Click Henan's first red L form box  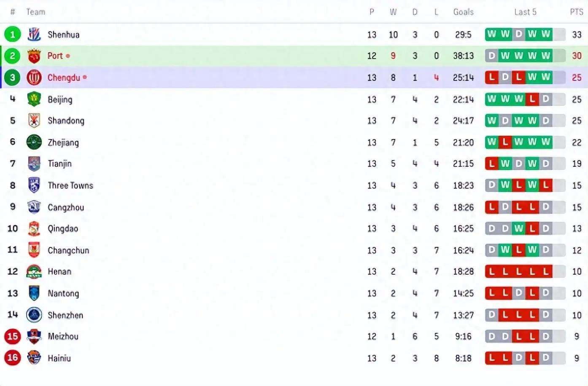pyautogui.click(x=492, y=271)
